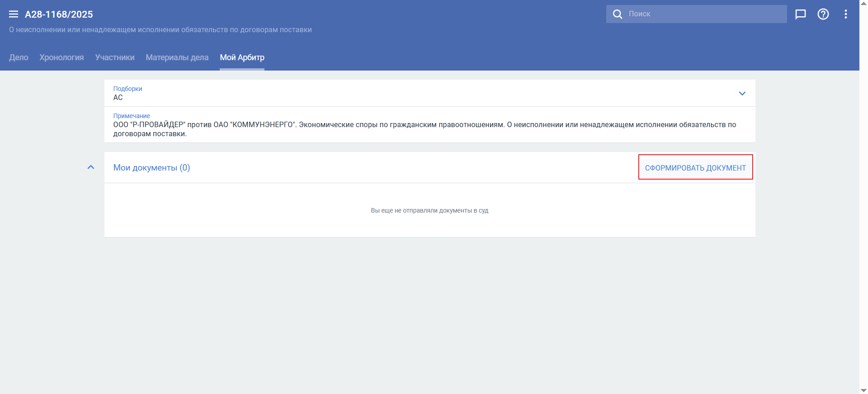Open the three-dot more options menu
Viewport: 868px width, 394px height.
click(x=845, y=14)
